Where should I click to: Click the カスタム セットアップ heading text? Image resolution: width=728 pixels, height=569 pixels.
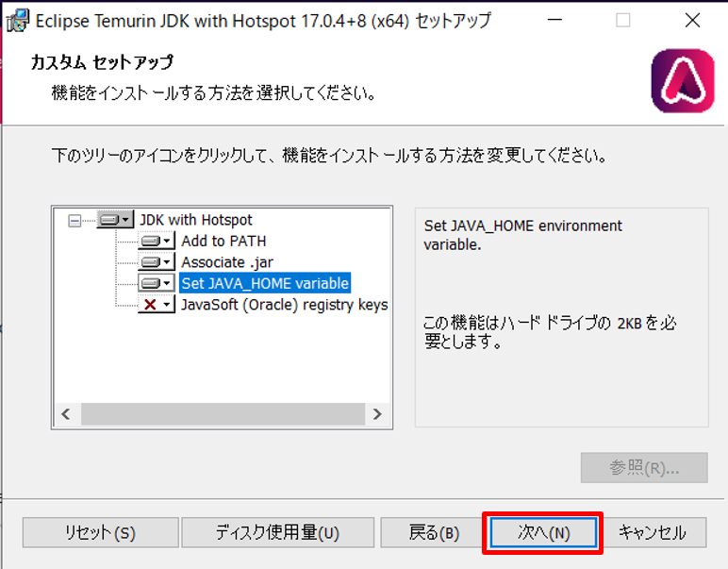point(102,62)
